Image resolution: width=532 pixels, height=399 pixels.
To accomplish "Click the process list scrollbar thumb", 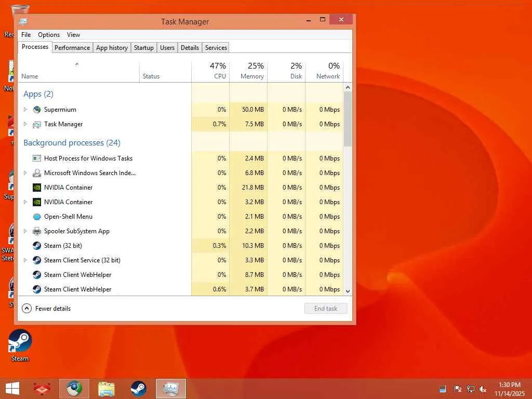I will coord(348,119).
